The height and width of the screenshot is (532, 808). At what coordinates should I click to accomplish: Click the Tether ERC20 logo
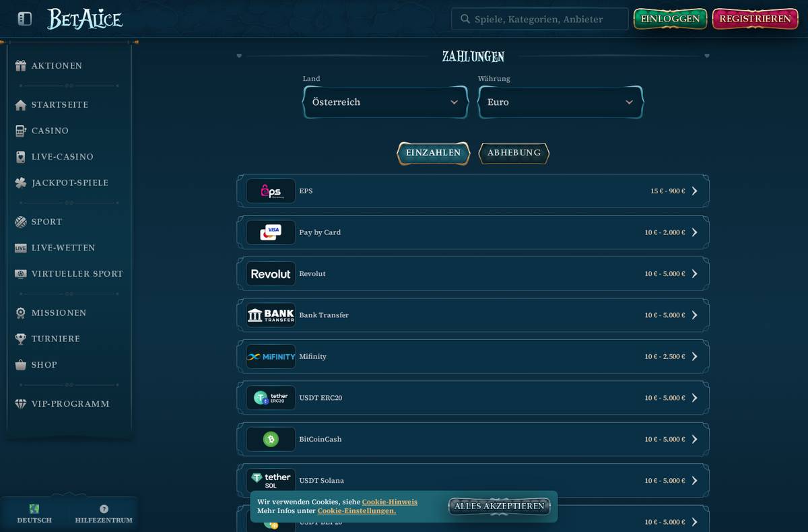tap(271, 398)
